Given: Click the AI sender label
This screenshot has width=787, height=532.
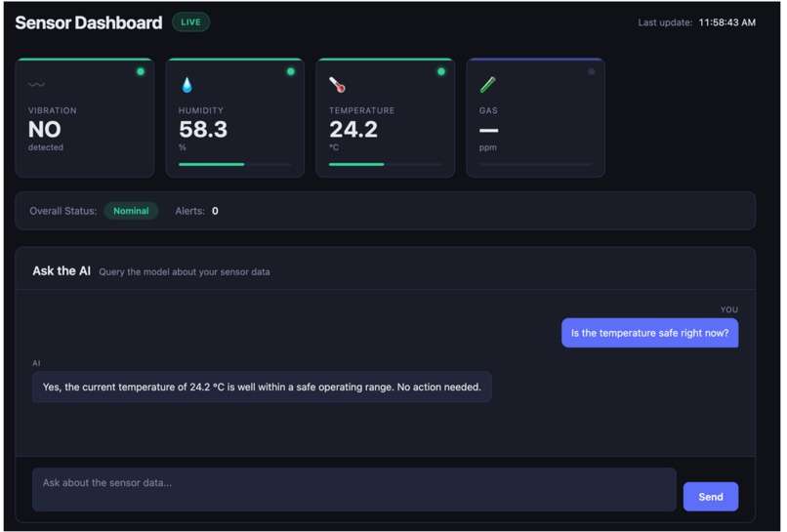Looking at the screenshot, I should [36, 363].
